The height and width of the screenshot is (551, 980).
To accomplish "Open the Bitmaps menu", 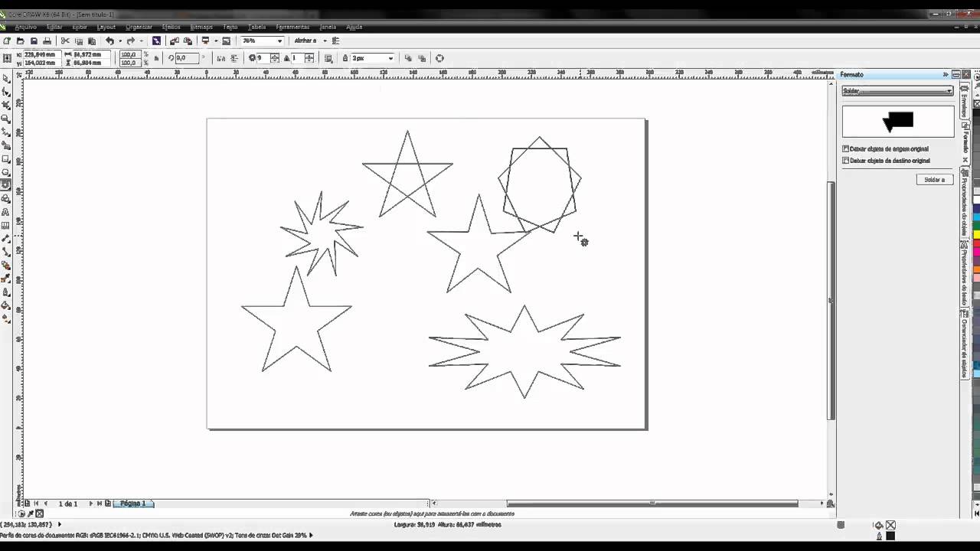I will coord(201,27).
